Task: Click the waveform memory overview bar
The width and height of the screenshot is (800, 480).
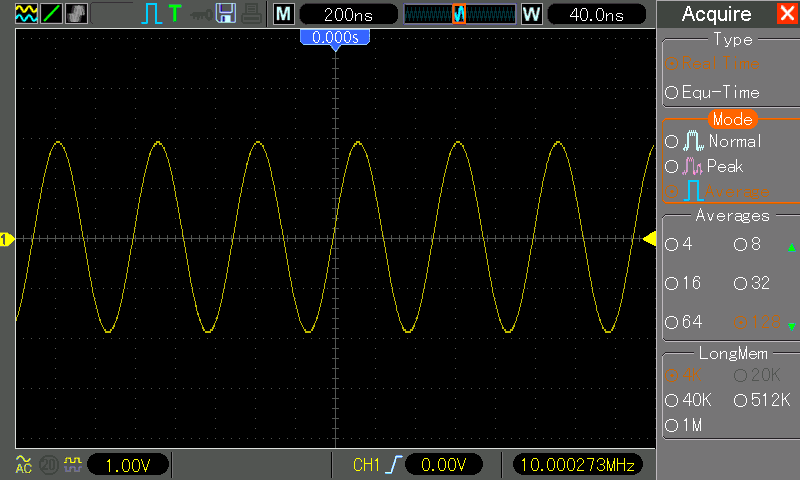Action: 460,14
